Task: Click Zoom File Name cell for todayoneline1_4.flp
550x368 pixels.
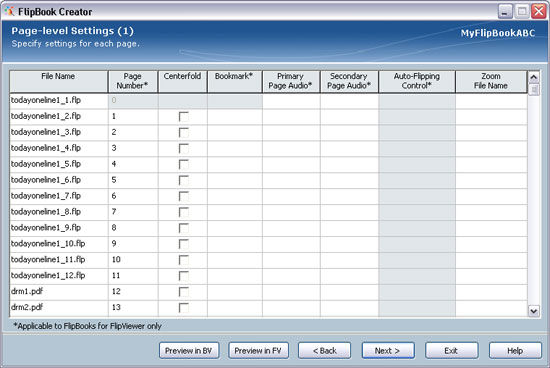Action: (x=491, y=148)
